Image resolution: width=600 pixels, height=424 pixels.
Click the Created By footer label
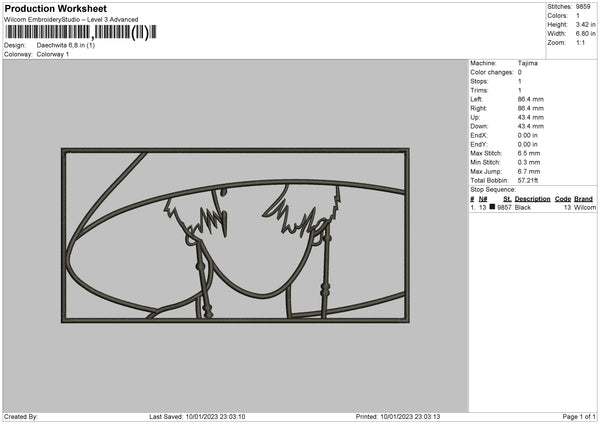[21, 416]
